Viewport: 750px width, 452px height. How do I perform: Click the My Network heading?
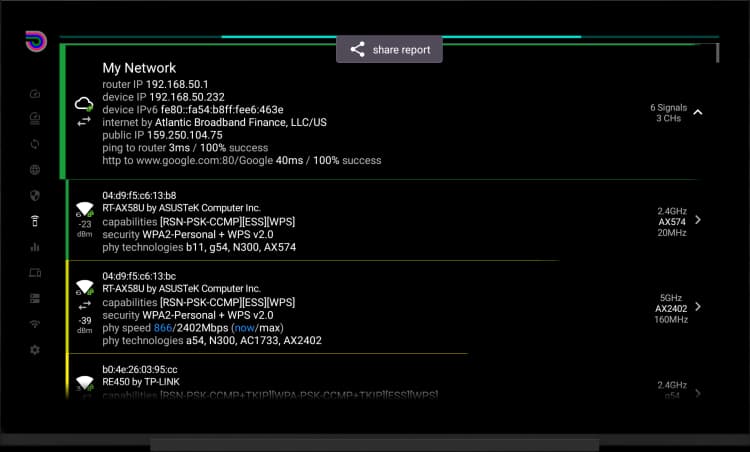coord(139,68)
